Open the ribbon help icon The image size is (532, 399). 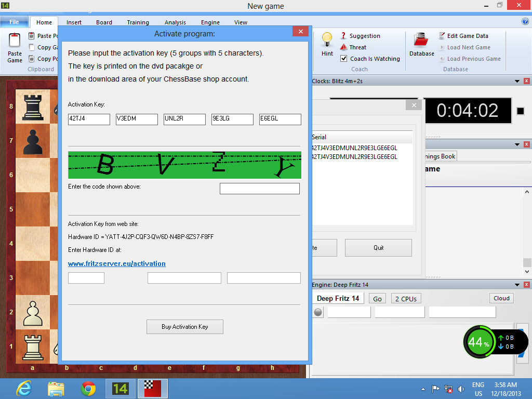point(525,22)
